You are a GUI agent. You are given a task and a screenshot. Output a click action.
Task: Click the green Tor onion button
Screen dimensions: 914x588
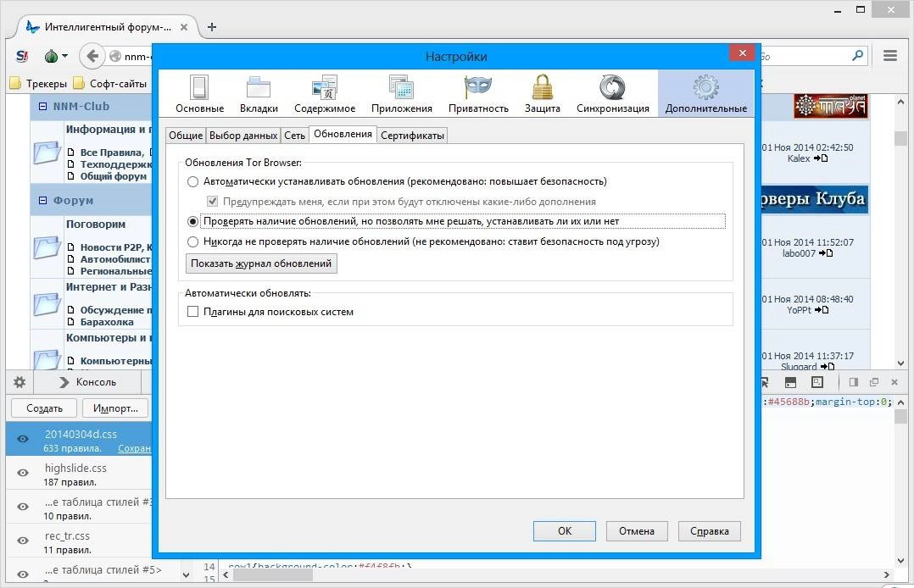coord(51,57)
